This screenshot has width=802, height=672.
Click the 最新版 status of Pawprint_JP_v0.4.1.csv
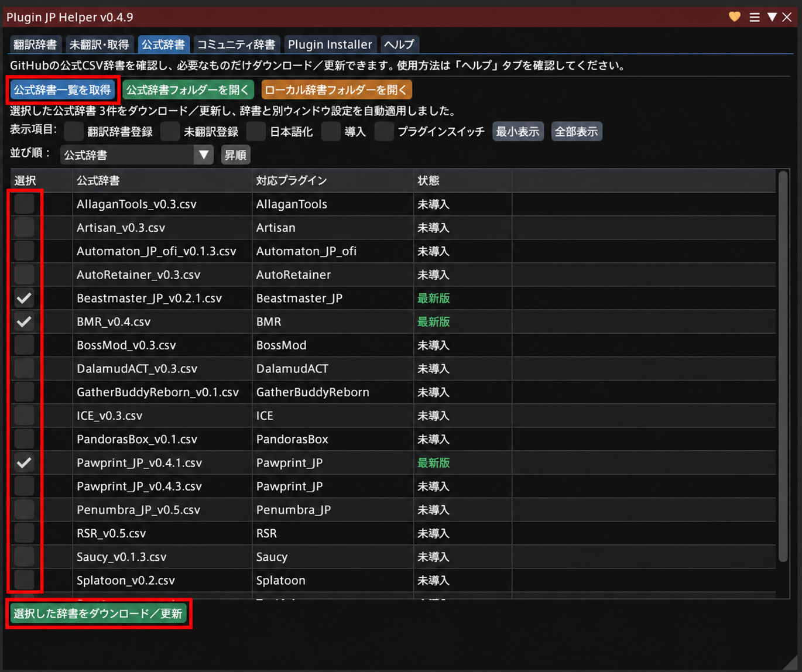pos(434,462)
